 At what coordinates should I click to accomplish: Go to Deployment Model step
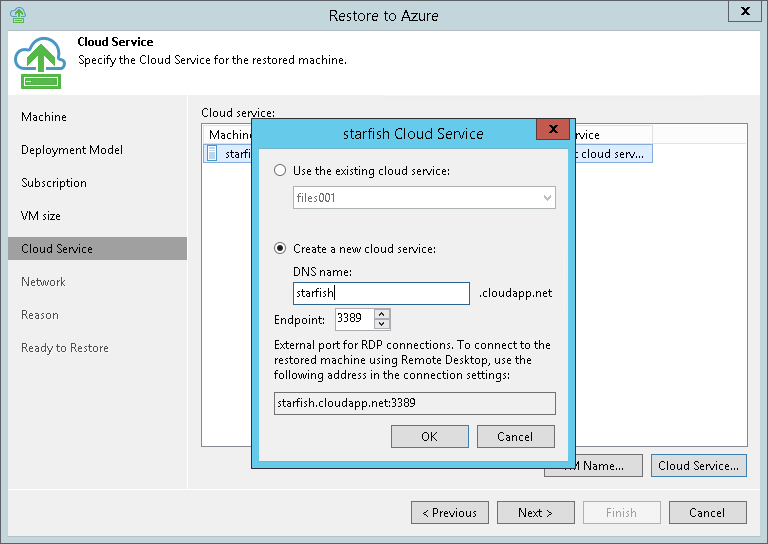point(72,150)
